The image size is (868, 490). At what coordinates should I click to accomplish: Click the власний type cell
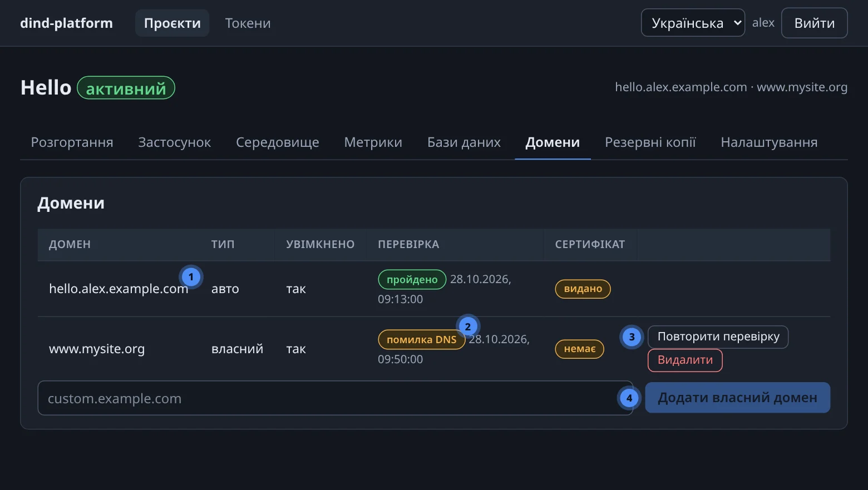pos(237,349)
